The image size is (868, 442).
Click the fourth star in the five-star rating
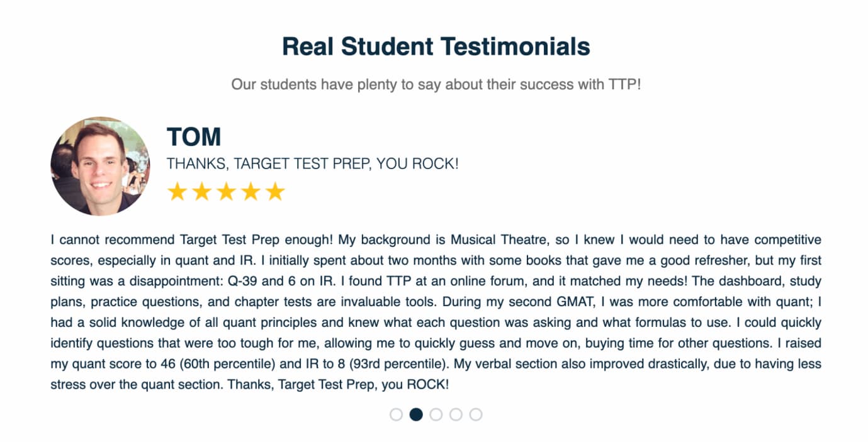(252, 191)
